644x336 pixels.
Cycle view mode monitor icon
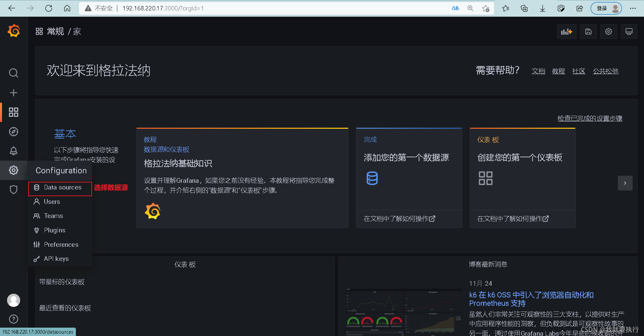coord(629,32)
